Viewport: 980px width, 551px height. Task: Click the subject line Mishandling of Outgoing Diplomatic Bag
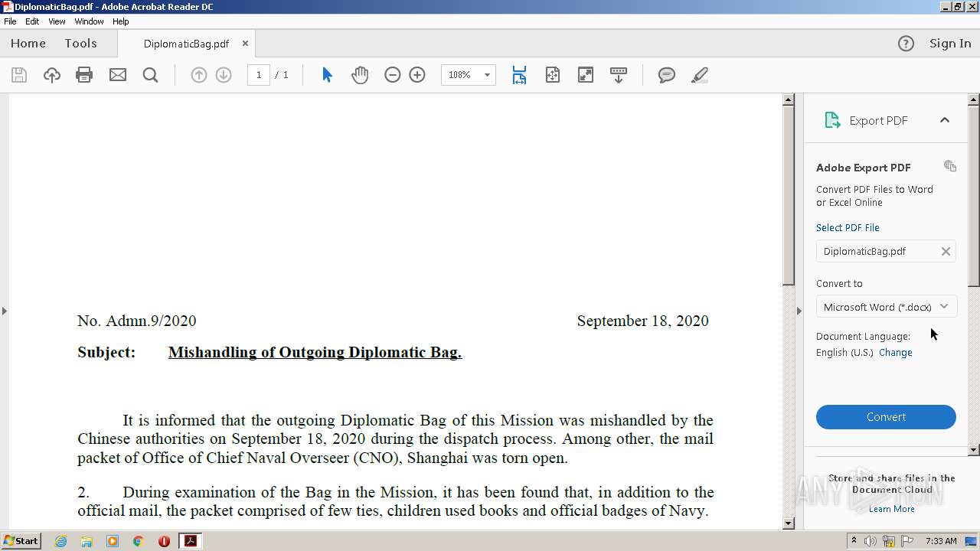pyautogui.click(x=315, y=352)
